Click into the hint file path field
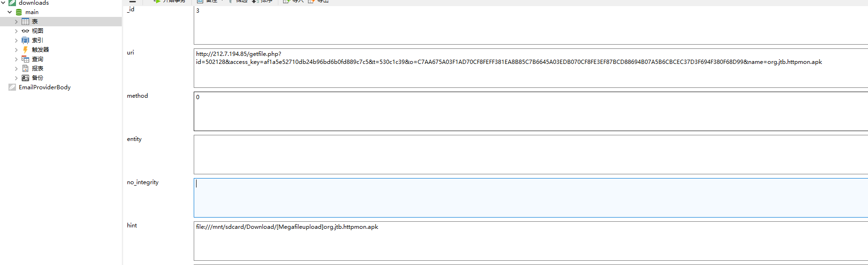This screenshot has width=868, height=265. 531,241
